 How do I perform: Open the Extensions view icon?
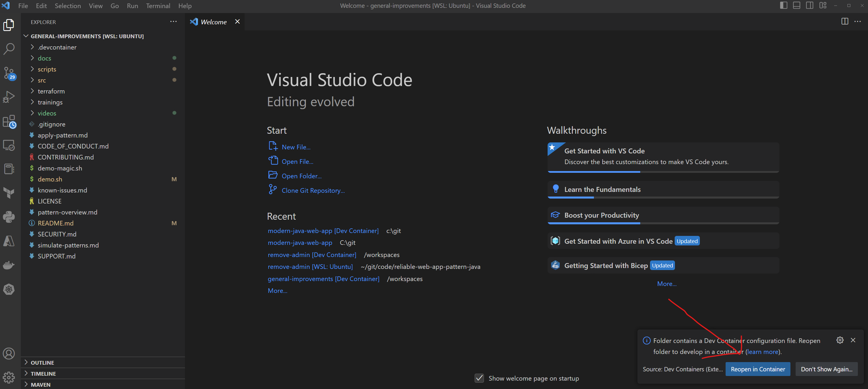click(x=9, y=121)
